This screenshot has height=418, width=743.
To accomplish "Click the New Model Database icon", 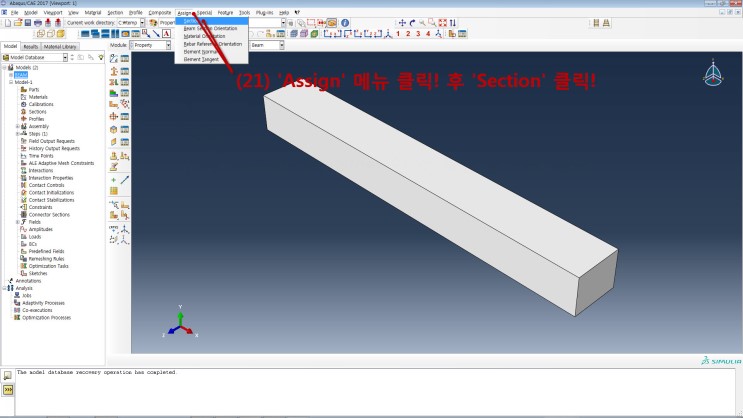I will click(8, 23).
